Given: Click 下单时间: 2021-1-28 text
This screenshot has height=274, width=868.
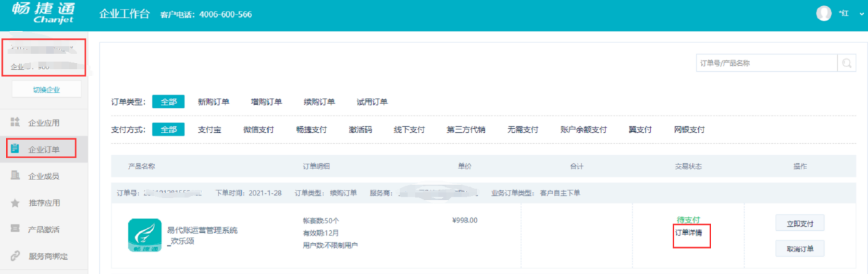Looking at the screenshot, I should pyautogui.click(x=247, y=193).
